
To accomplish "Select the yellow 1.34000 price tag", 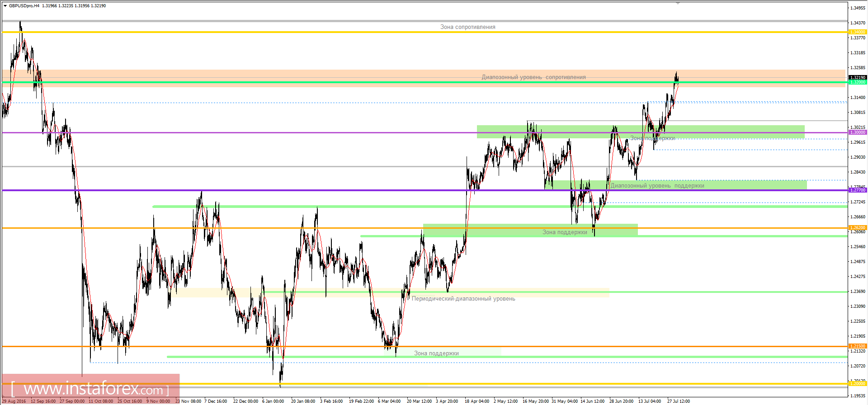I will [x=858, y=32].
